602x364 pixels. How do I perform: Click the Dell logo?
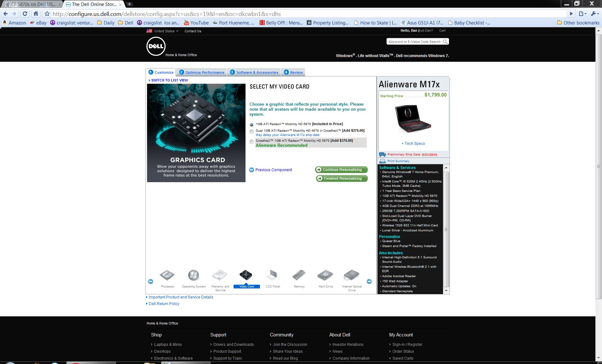[156, 46]
